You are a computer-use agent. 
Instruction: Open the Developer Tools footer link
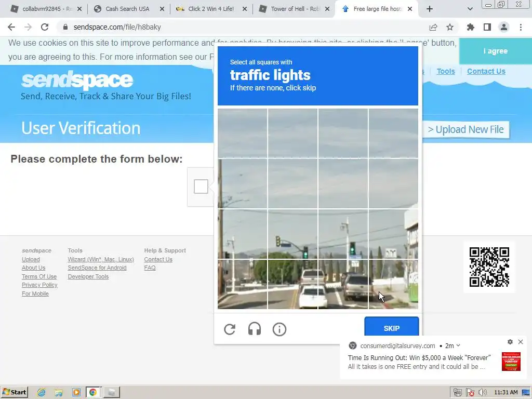pyautogui.click(x=88, y=276)
